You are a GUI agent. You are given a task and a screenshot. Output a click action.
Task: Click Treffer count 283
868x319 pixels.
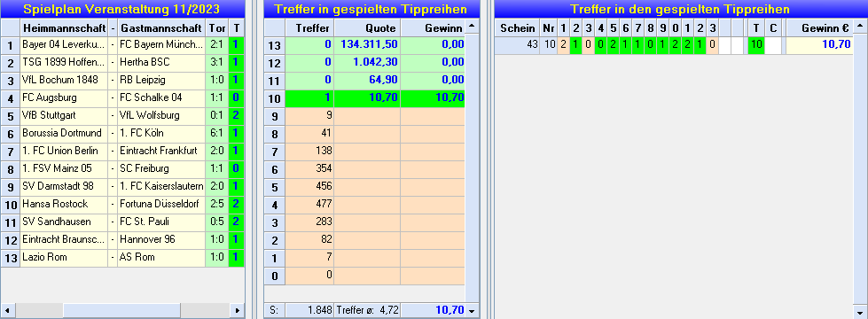pos(309,222)
